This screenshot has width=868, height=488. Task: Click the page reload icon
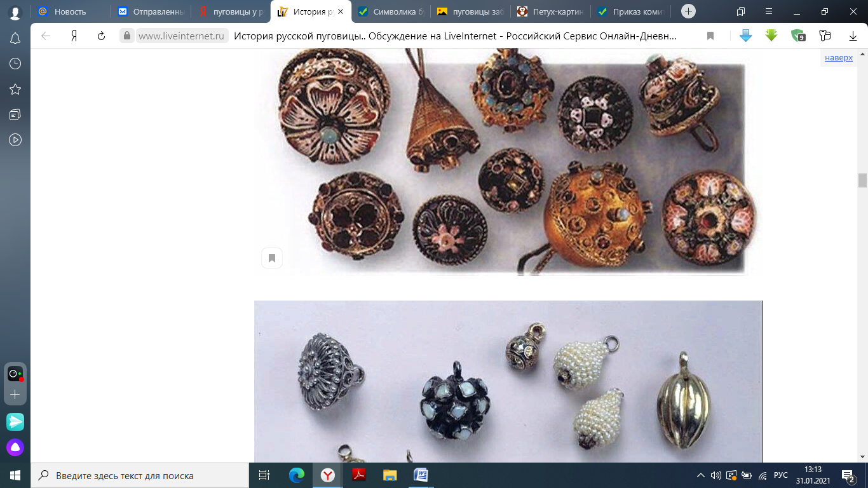[x=101, y=36]
